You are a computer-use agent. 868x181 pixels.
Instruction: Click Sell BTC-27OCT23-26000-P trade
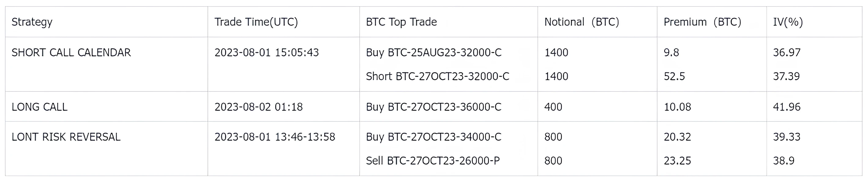point(433,161)
